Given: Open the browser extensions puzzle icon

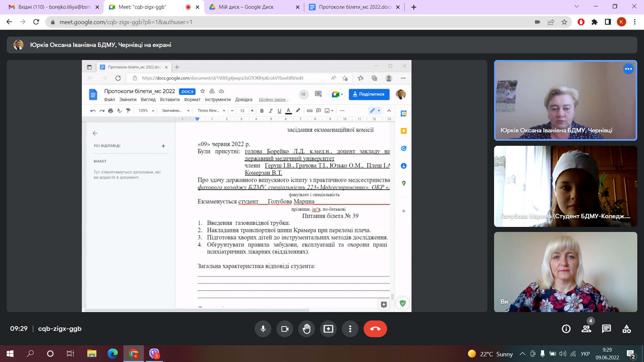Looking at the screenshot, I should tap(594, 22).
